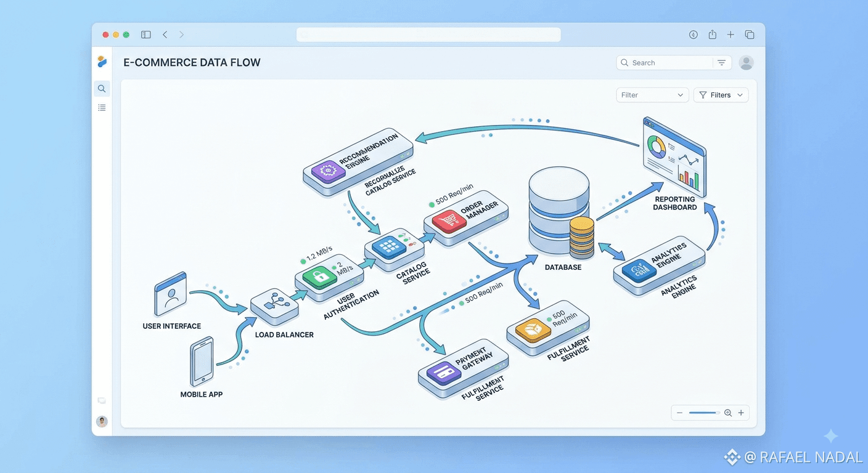
Task: Open the Filters dropdown button
Action: point(721,95)
